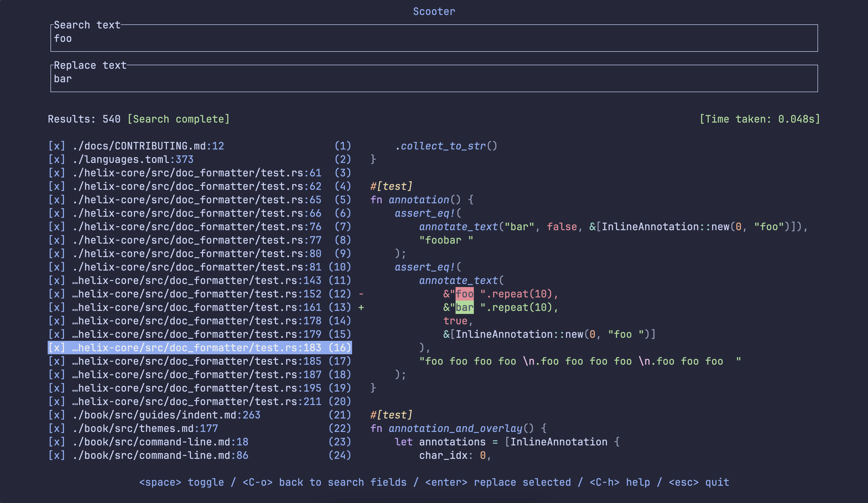
Task: Uncheck the ./languages.toml:373 result
Action: click(57, 159)
